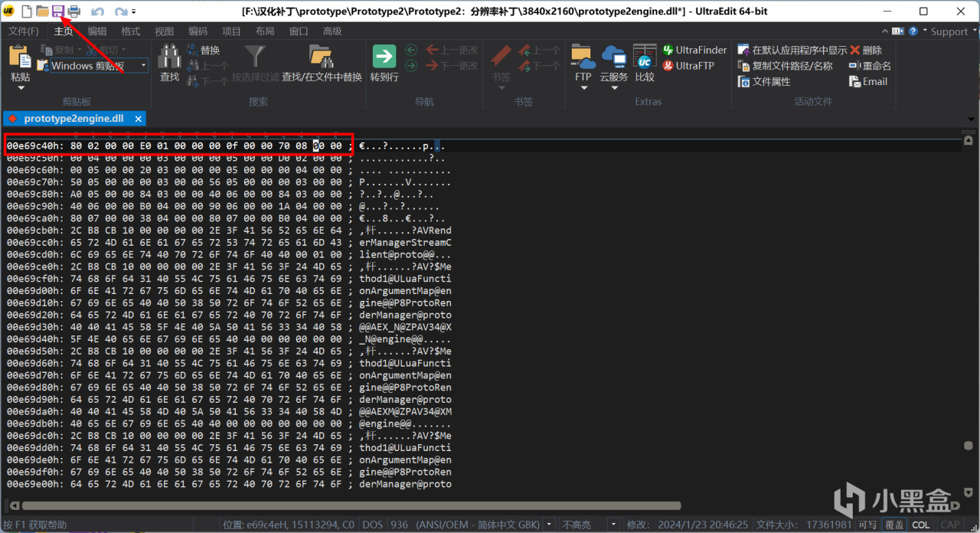Click ASCII text erManagerStreamC
The height and width of the screenshot is (533, 980).
click(405, 243)
